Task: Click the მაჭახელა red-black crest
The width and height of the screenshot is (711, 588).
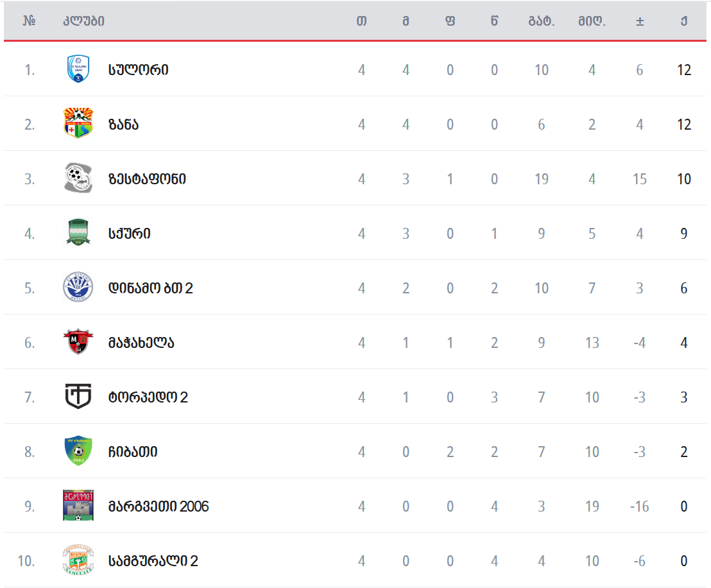Action: 78,342
